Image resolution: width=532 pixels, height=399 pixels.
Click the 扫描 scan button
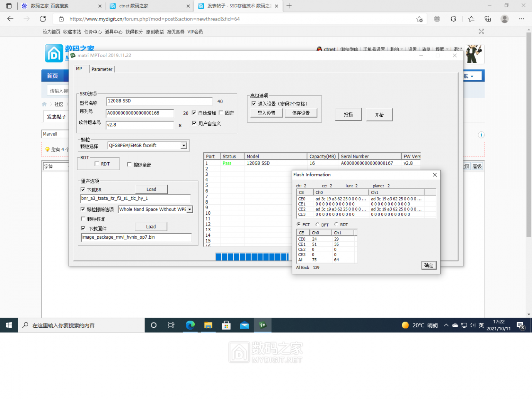pyautogui.click(x=348, y=114)
